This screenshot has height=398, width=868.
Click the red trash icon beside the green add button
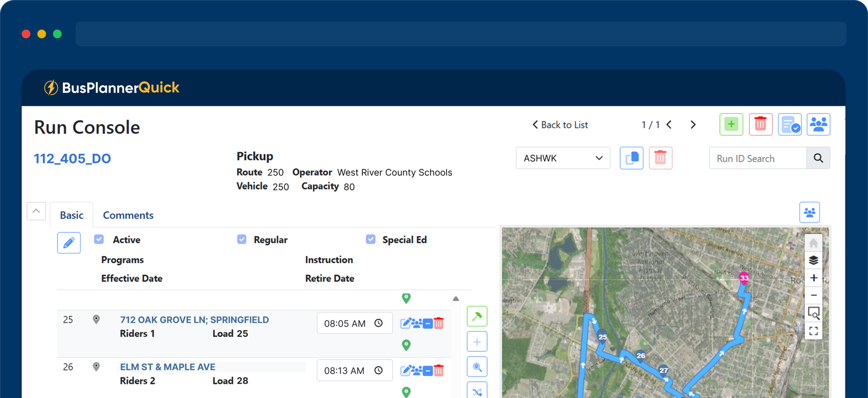click(x=761, y=124)
